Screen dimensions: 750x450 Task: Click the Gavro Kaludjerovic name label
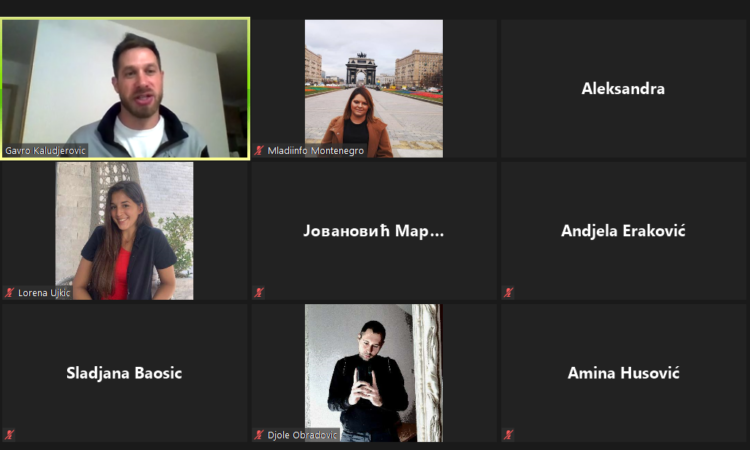click(45, 151)
